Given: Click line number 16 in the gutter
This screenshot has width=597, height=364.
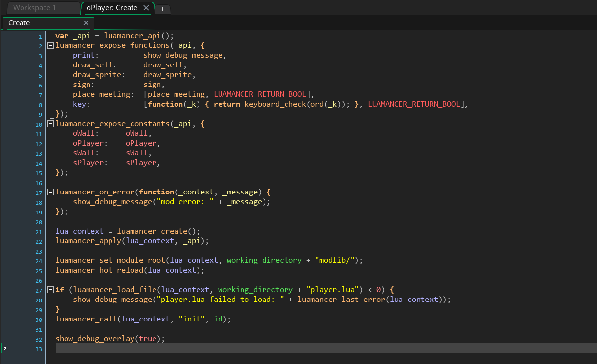Looking at the screenshot, I should [x=39, y=183].
